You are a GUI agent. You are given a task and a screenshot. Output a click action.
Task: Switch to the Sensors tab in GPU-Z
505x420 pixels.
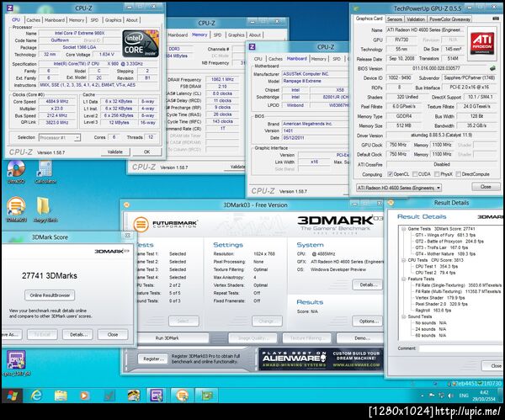click(x=396, y=18)
